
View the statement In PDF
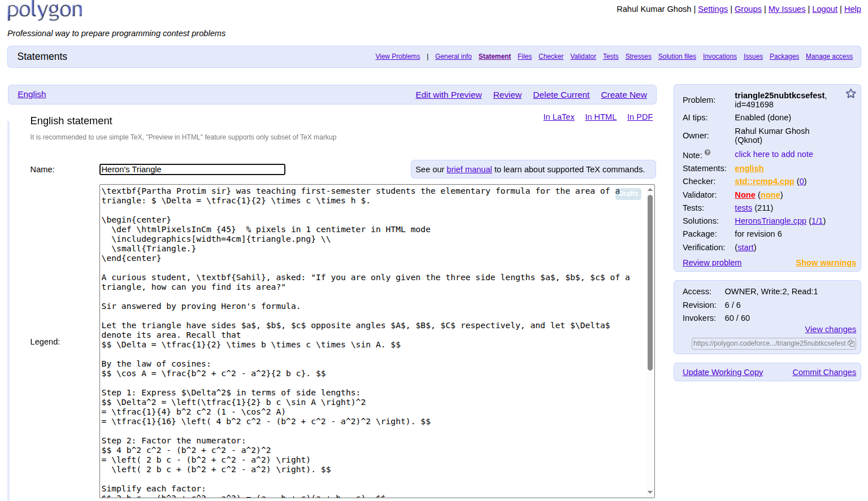click(x=640, y=117)
